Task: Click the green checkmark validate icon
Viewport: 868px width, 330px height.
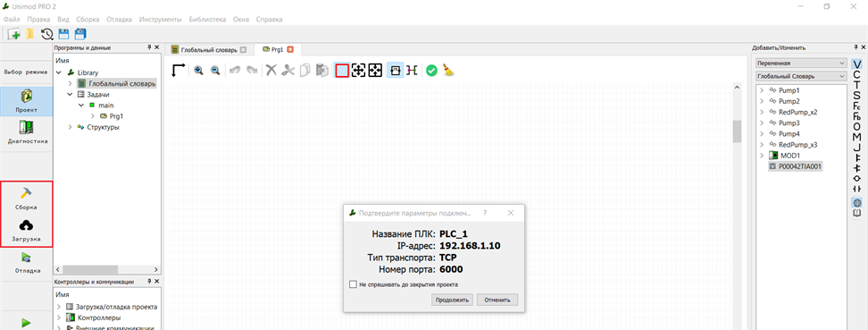Action: pos(432,71)
